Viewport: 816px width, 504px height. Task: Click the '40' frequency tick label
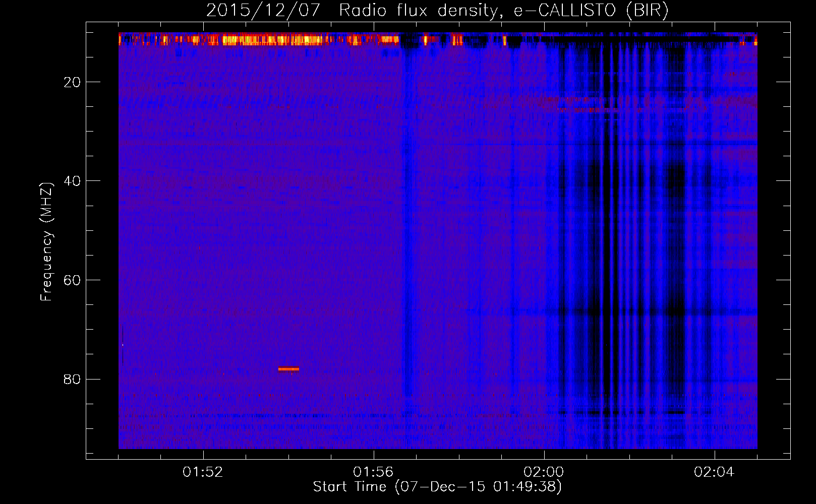(72, 181)
